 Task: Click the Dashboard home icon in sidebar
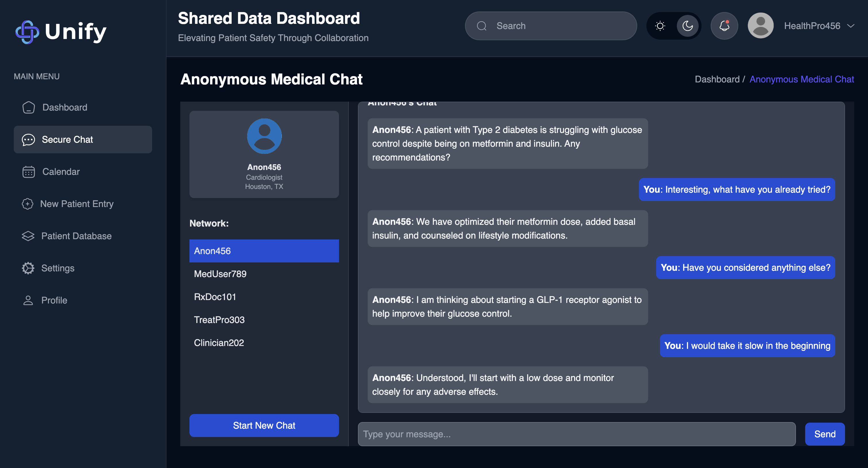(x=29, y=107)
